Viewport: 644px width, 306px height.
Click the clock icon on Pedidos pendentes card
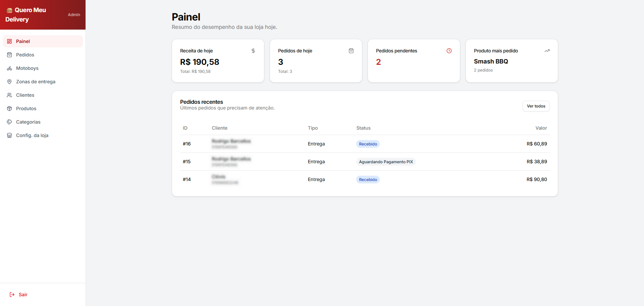point(449,51)
